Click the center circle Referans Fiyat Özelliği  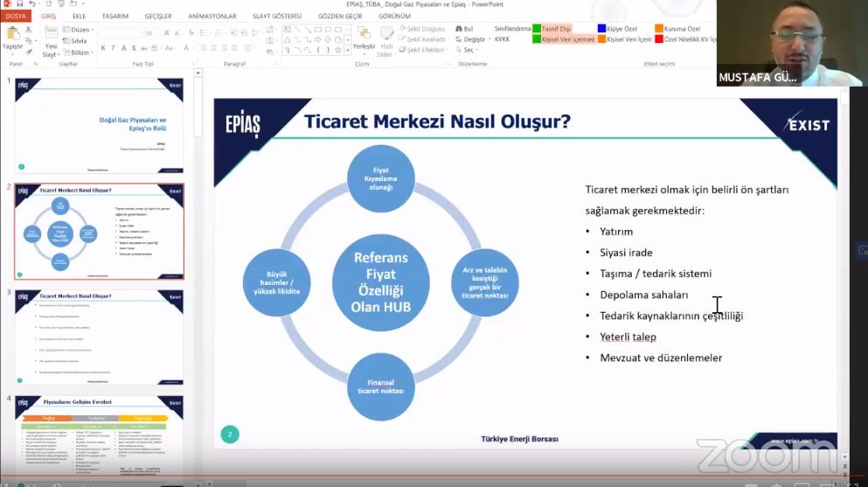click(381, 282)
